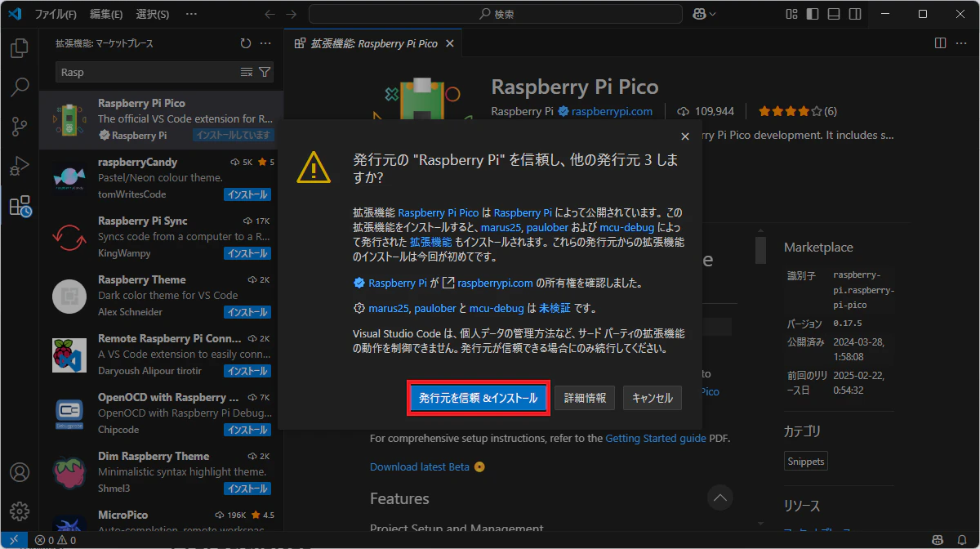Expand the Copilot dropdown chevron in title bar
The height and width of the screenshot is (549, 980).
click(713, 14)
